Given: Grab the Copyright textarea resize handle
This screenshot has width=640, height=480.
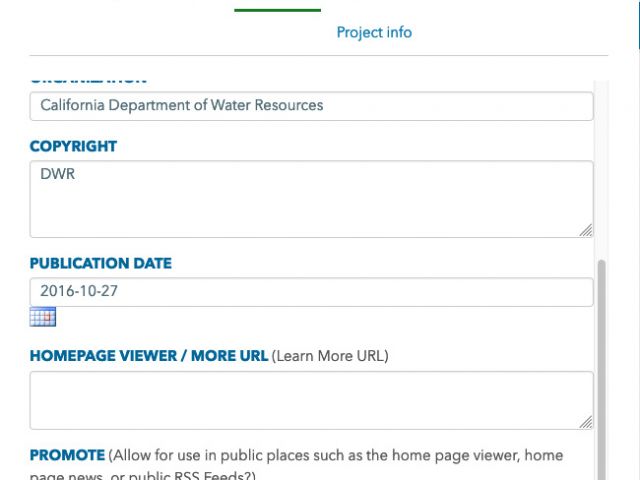Looking at the screenshot, I should pyautogui.click(x=586, y=230).
